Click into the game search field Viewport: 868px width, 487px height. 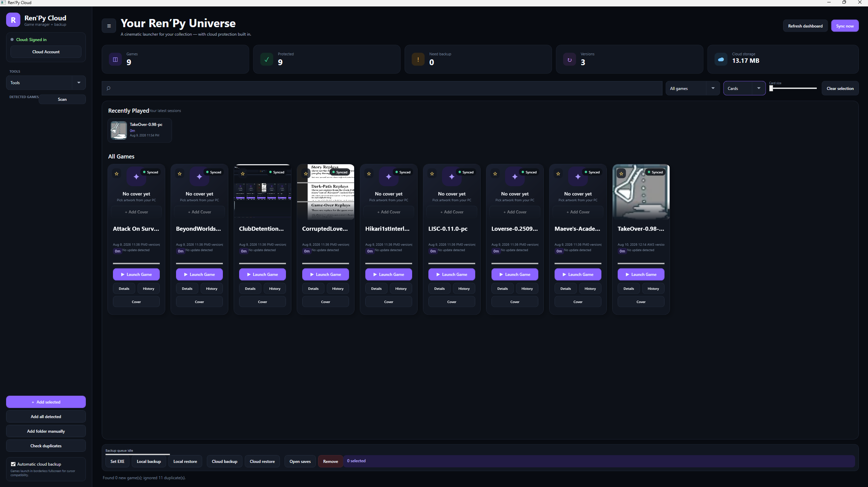[x=382, y=88]
